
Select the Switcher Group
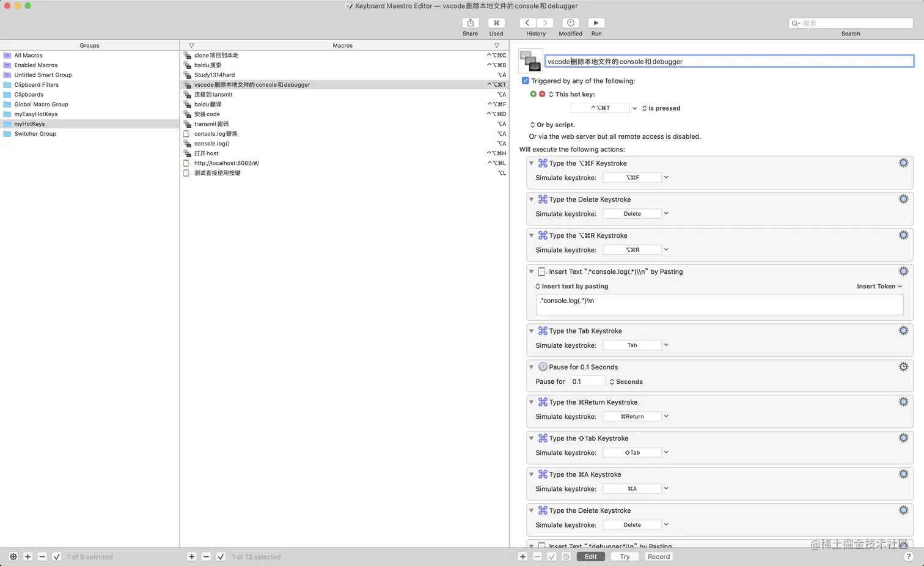click(x=89, y=133)
